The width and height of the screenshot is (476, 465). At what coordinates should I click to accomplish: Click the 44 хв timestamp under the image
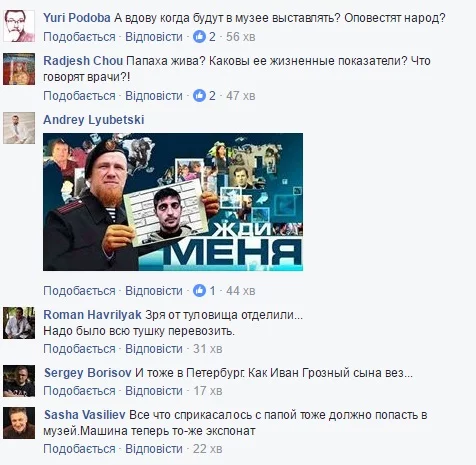coord(240,291)
